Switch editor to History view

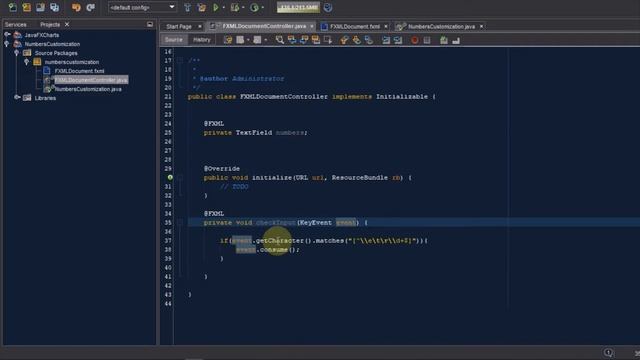pyautogui.click(x=202, y=40)
